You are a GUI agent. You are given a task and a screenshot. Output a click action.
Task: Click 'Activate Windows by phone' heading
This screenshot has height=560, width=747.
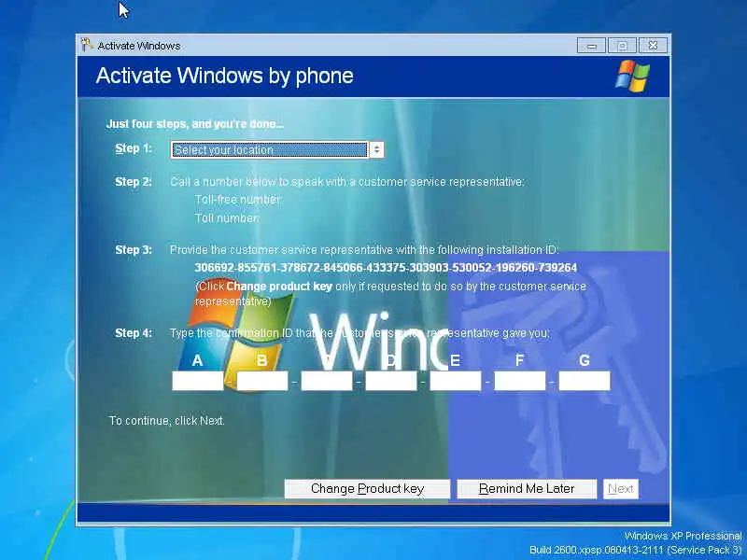pyautogui.click(x=224, y=76)
